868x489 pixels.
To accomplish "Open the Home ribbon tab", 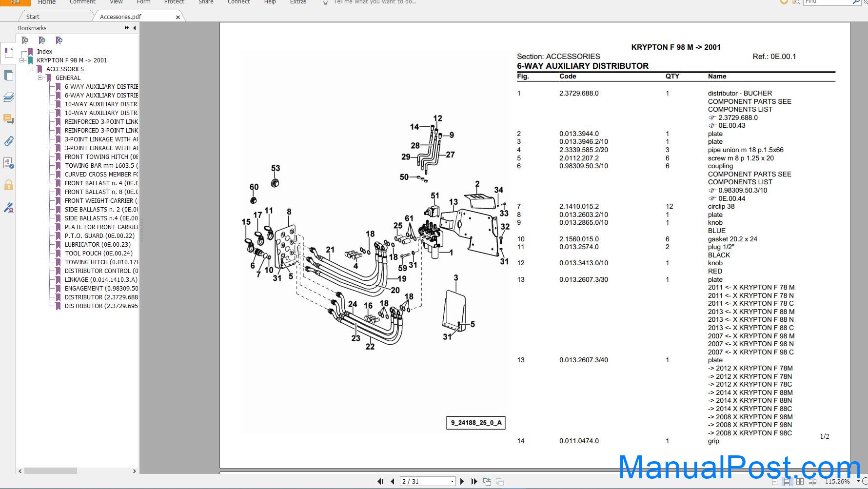I will pos(47,2).
